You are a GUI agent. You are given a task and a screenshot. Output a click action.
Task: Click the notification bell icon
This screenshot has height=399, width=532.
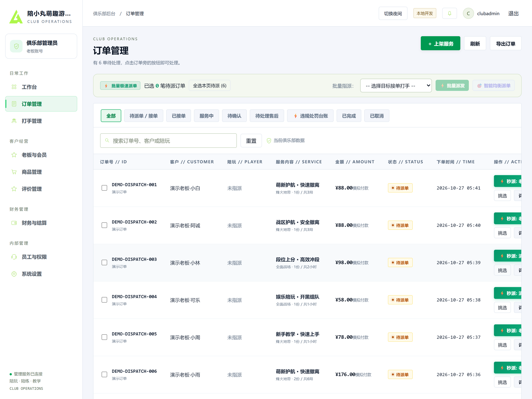pos(449,13)
